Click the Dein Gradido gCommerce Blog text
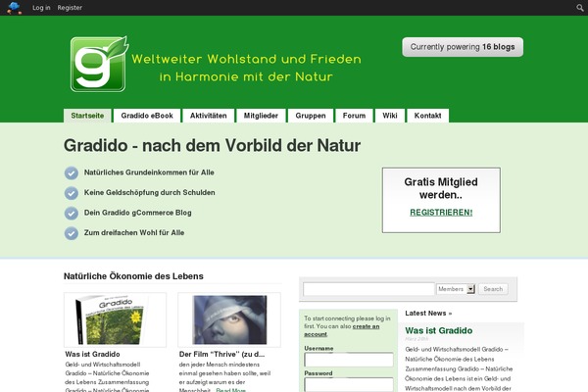The height and width of the screenshot is (392, 588). click(137, 213)
